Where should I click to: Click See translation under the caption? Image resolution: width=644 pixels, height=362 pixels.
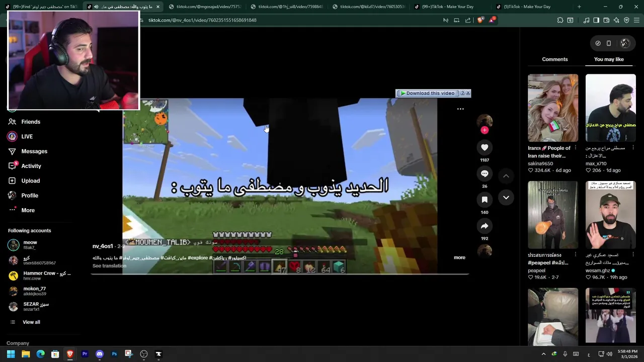tap(109, 266)
